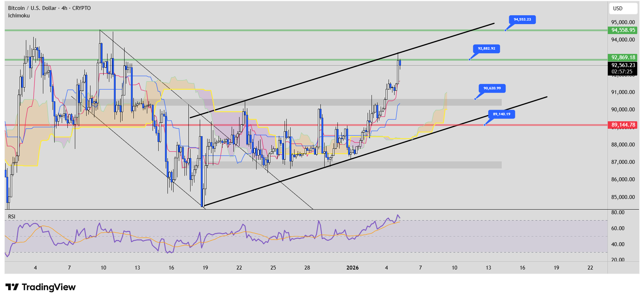Click the 89,140.19 blue callout label

click(501, 114)
